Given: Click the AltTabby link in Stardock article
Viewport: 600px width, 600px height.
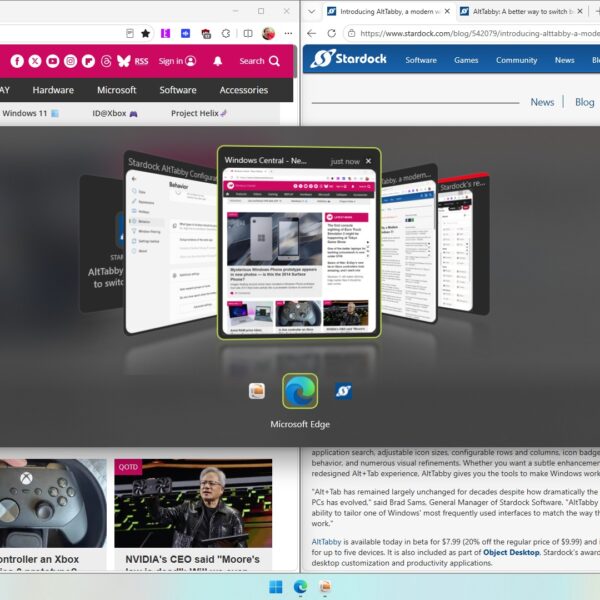Looking at the screenshot, I should pyautogui.click(x=326, y=541).
